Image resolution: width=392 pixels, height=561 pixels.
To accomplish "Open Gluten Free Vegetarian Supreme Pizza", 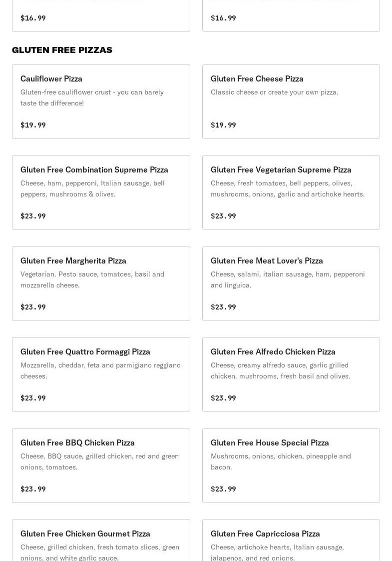I will pyautogui.click(x=291, y=192).
